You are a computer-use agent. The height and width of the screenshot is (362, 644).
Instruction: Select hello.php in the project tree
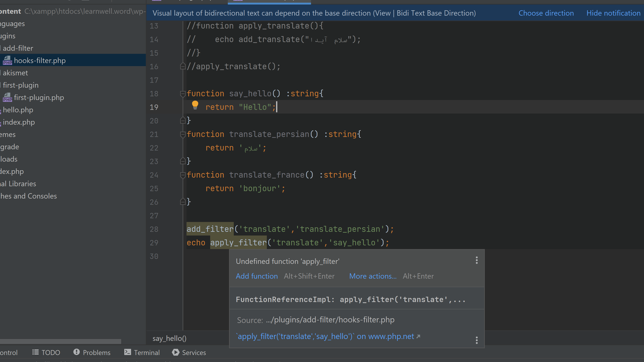pos(73,110)
